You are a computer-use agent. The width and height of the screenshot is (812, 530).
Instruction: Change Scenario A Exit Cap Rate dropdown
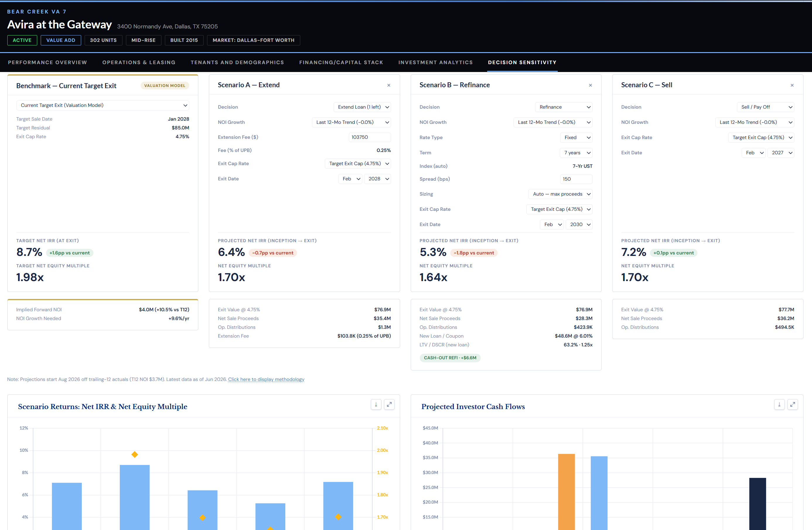coord(358,164)
